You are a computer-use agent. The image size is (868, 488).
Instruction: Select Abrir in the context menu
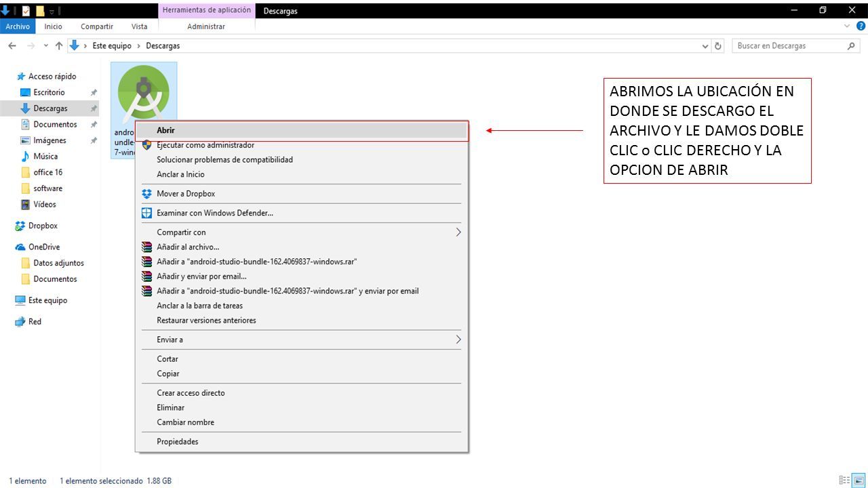(302, 130)
